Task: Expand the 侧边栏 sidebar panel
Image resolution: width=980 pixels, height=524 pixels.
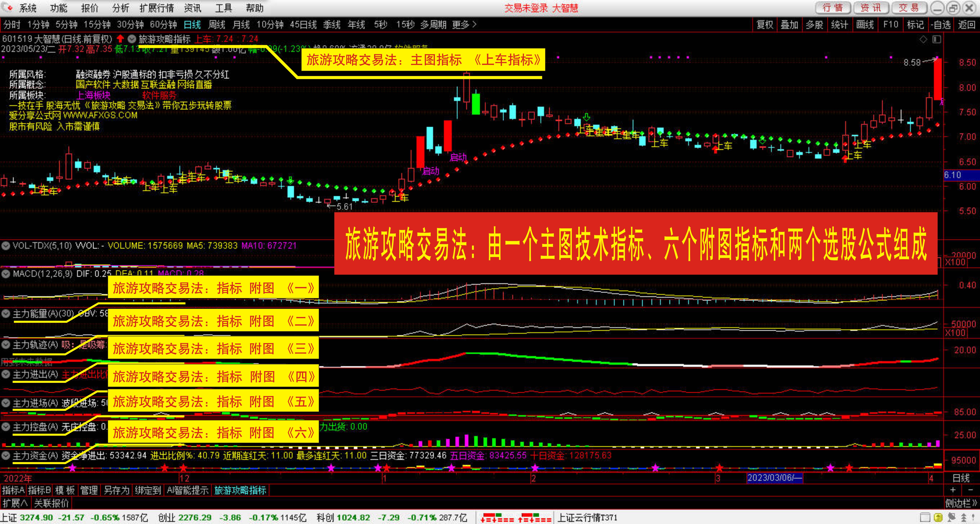Action: (961, 503)
